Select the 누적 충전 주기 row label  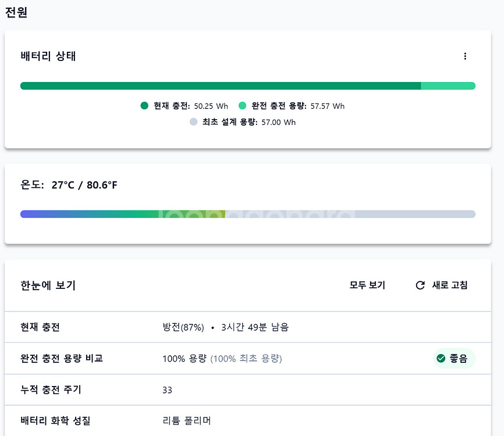[x=51, y=389]
